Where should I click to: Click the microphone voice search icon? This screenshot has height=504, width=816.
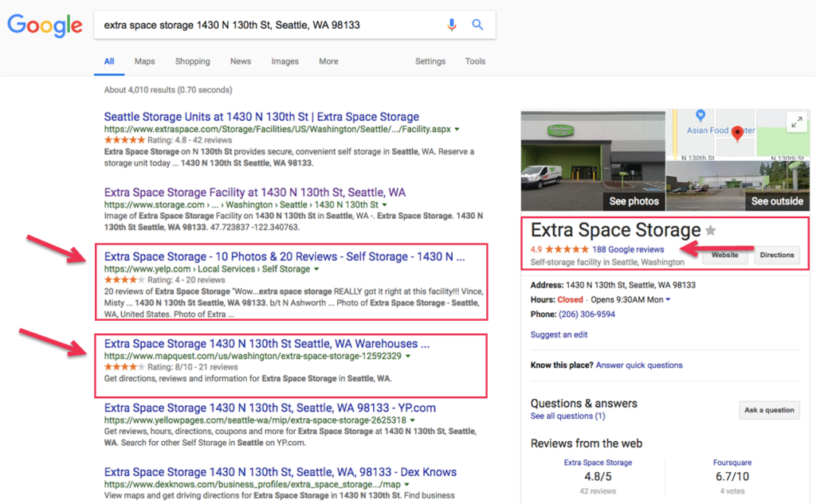(452, 25)
